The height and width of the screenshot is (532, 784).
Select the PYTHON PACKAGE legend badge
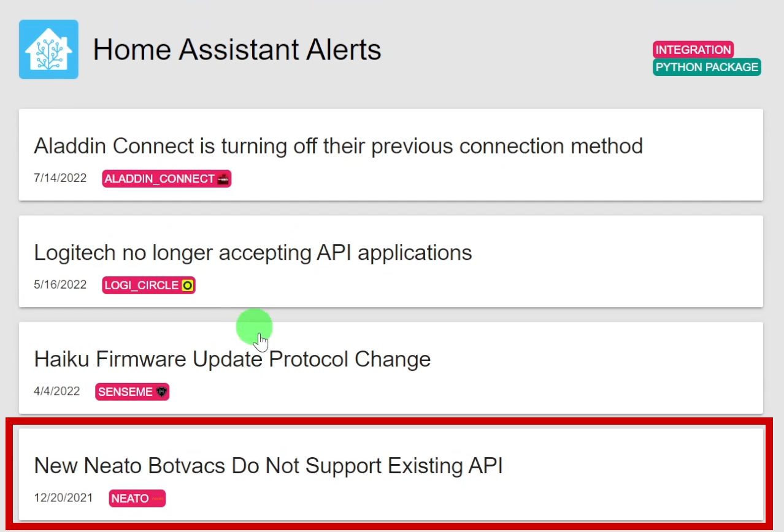tap(707, 67)
